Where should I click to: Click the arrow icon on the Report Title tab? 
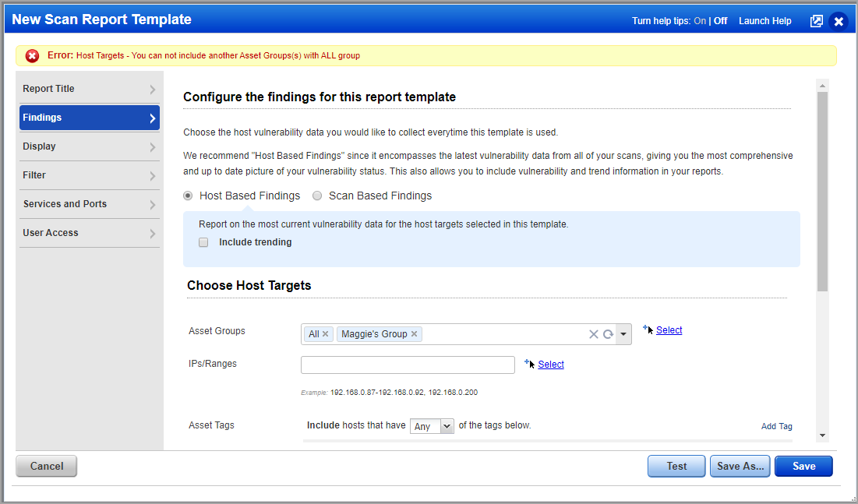coord(153,88)
